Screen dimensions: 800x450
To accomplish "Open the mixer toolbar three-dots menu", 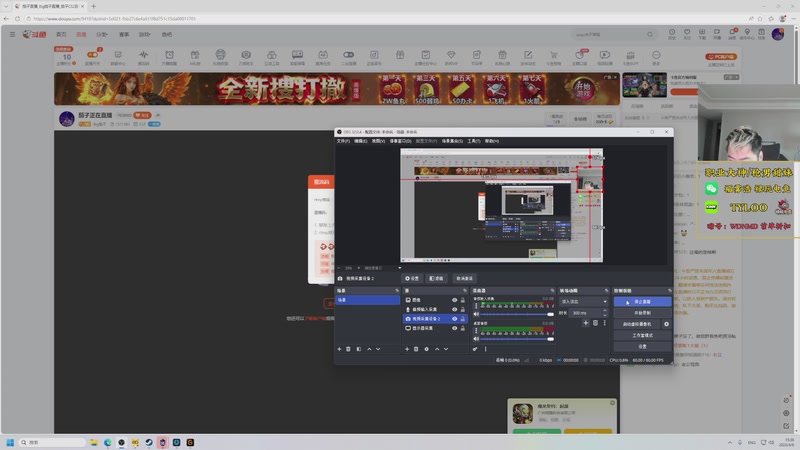I will [x=485, y=349].
